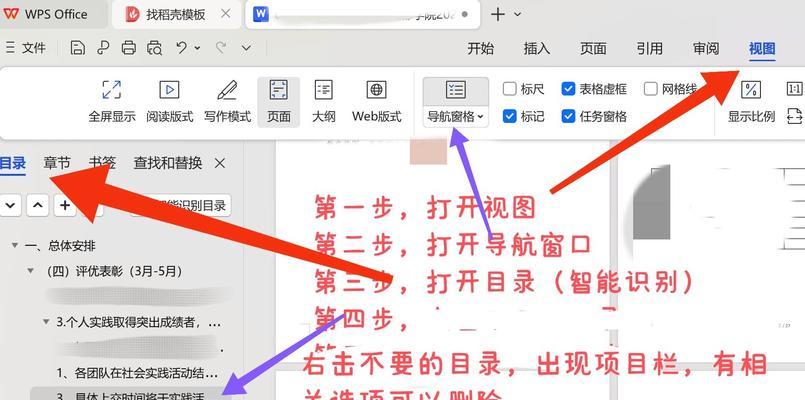Click the expand-down chevron button in outline
The height and width of the screenshot is (400, 805).
10,205
